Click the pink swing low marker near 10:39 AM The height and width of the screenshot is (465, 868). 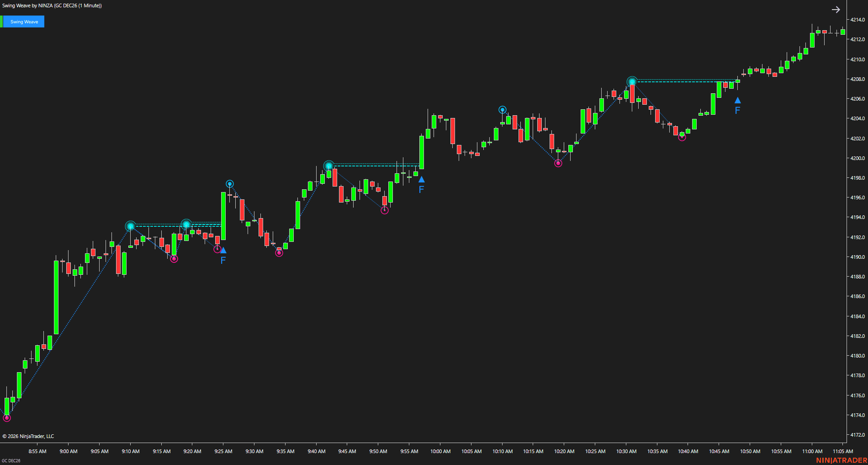[x=682, y=137]
